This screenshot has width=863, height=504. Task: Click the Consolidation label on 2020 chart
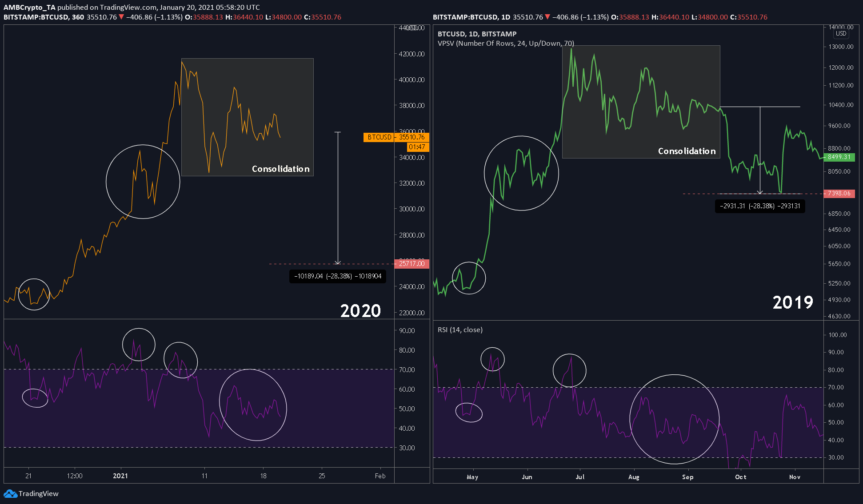tap(281, 169)
